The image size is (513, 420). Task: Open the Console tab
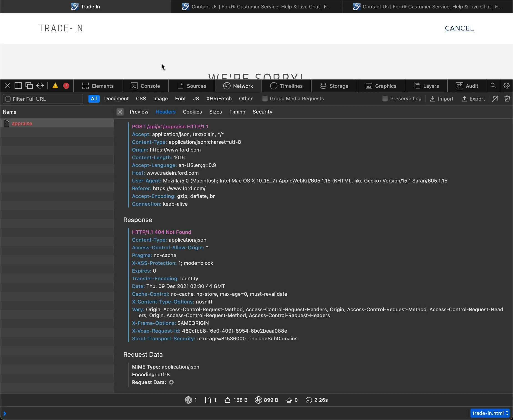145,86
